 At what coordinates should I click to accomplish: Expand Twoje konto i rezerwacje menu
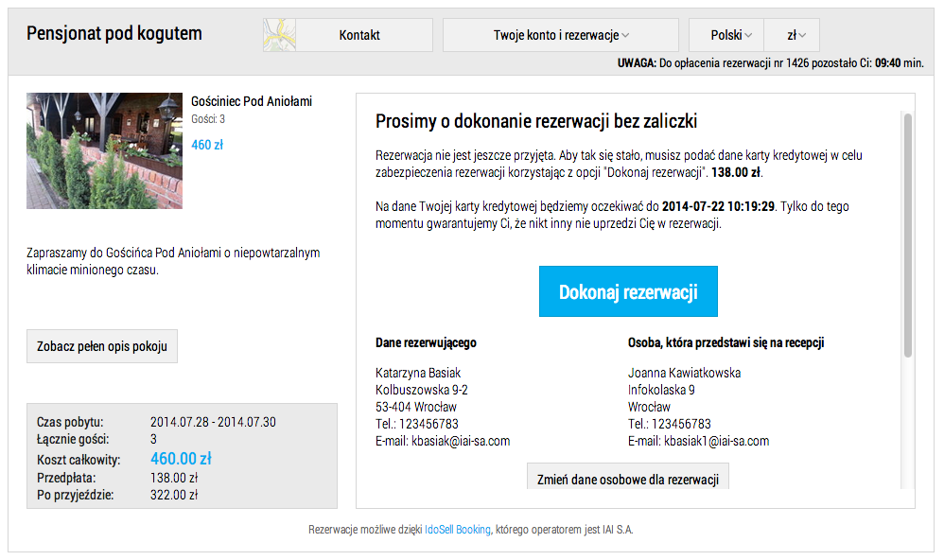click(x=561, y=35)
